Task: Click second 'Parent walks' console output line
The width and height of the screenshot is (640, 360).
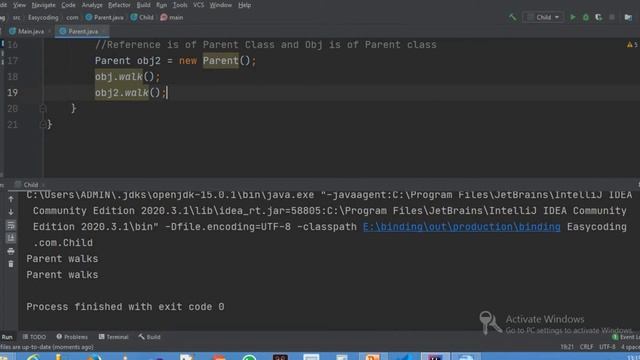Action: point(62,275)
